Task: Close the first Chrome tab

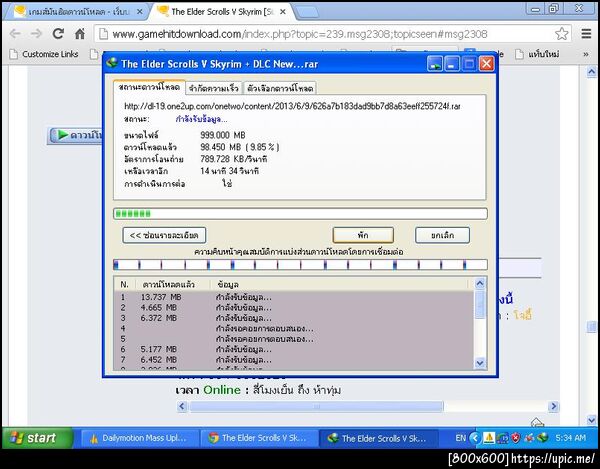Action: point(140,12)
